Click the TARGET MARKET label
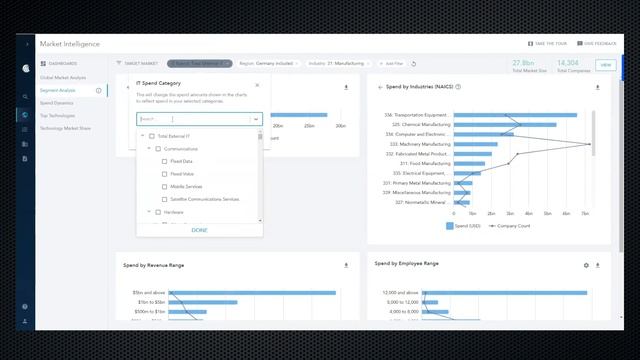 point(141,63)
